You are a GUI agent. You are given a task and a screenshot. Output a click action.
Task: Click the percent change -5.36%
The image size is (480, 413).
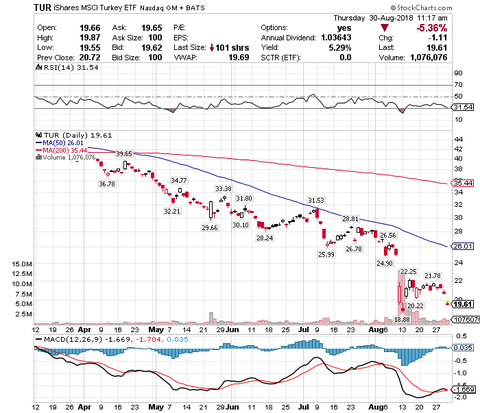(x=432, y=28)
